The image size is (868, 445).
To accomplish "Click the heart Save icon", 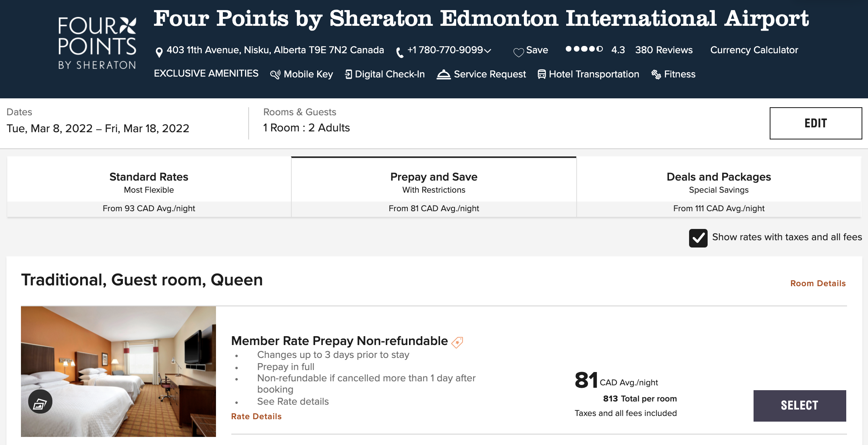I will (519, 52).
